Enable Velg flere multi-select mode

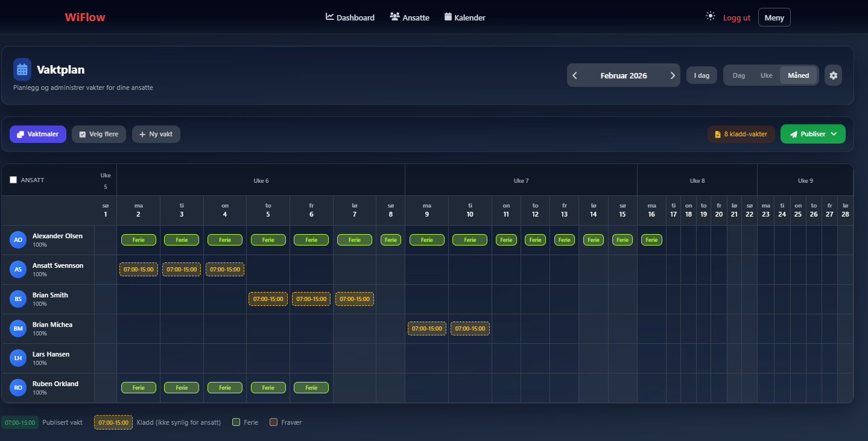(99, 134)
